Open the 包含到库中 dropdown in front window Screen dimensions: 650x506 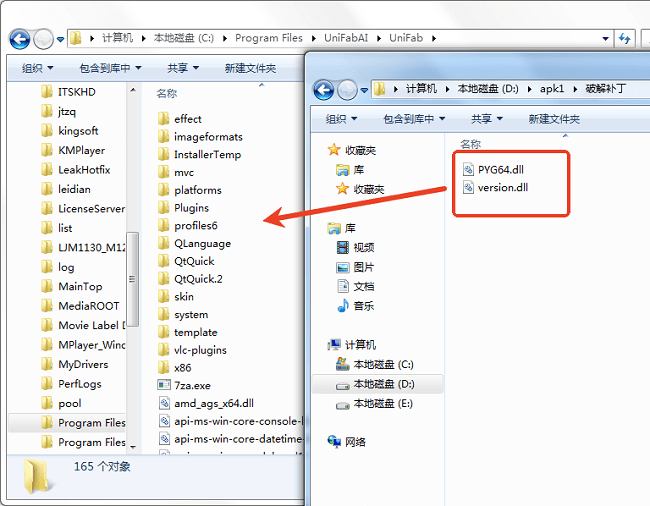[x=414, y=119]
